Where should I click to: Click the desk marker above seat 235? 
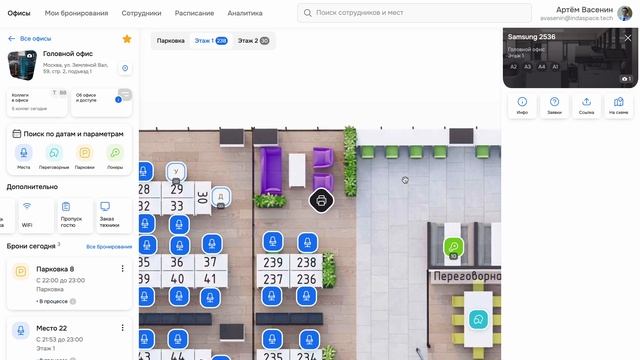click(x=272, y=339)
